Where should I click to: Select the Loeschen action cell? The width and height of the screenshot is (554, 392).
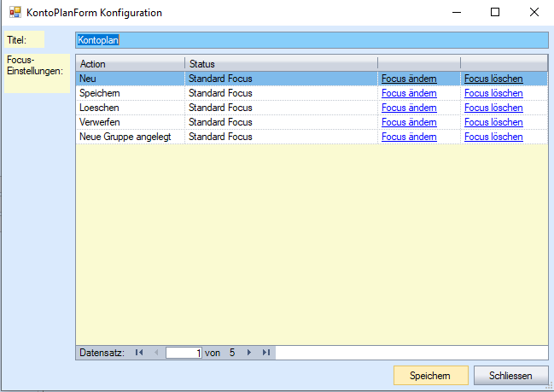pyautogui.click(x=128, y=108)
